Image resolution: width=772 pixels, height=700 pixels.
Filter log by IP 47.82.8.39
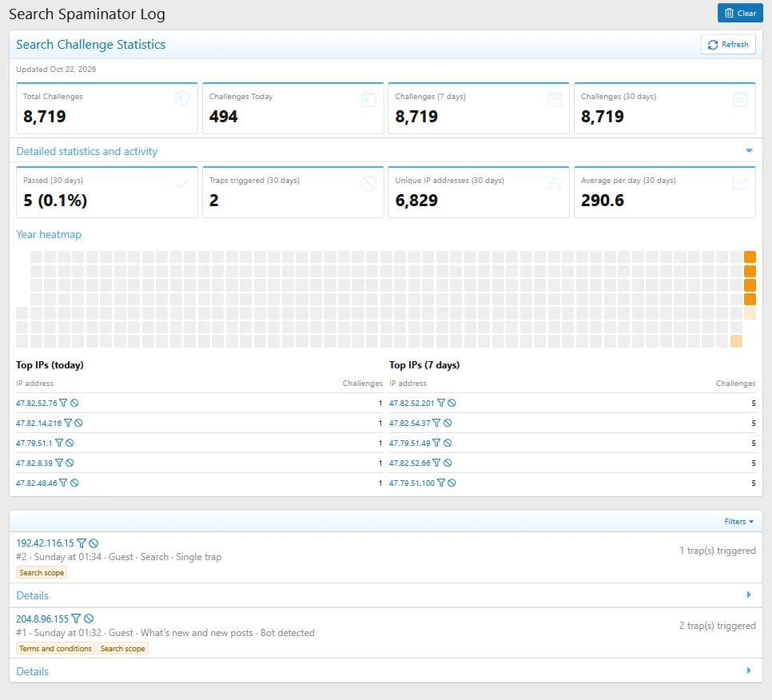pos(59,463)
